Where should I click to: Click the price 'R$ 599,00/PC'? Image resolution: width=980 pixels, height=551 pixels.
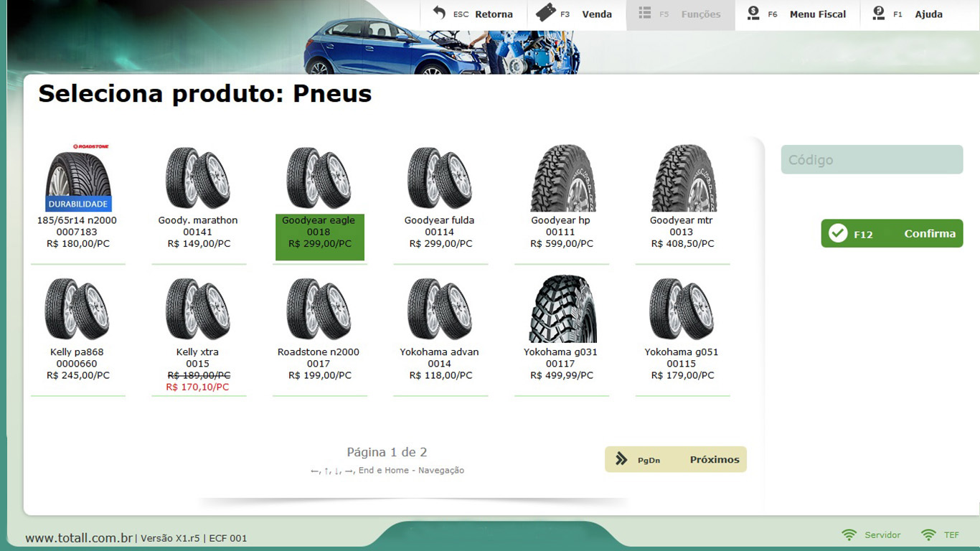(x=562, y=244)
